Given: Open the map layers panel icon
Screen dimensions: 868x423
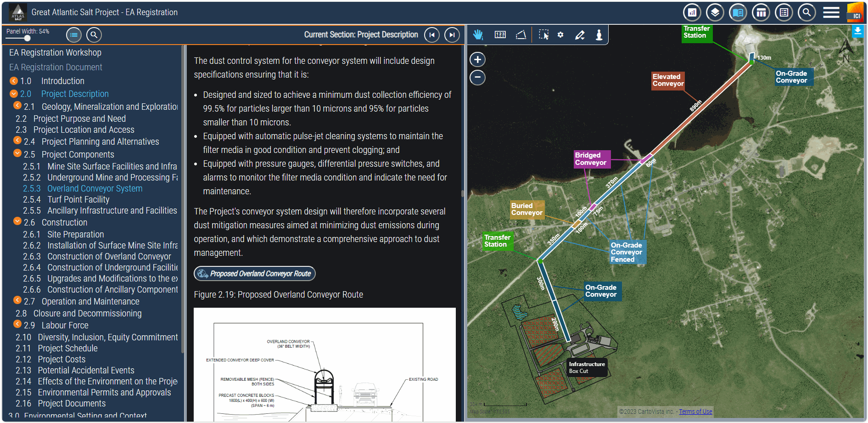Looking at the screenshot, I should 715,12.
